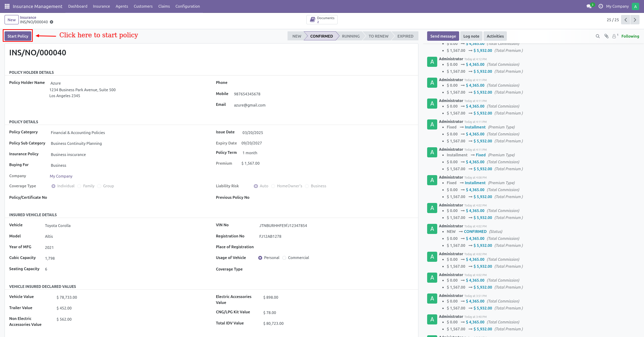Viewport: 644px width, 337px height.
Task: Open the Dashboard menu
Action: coord(78,6)
